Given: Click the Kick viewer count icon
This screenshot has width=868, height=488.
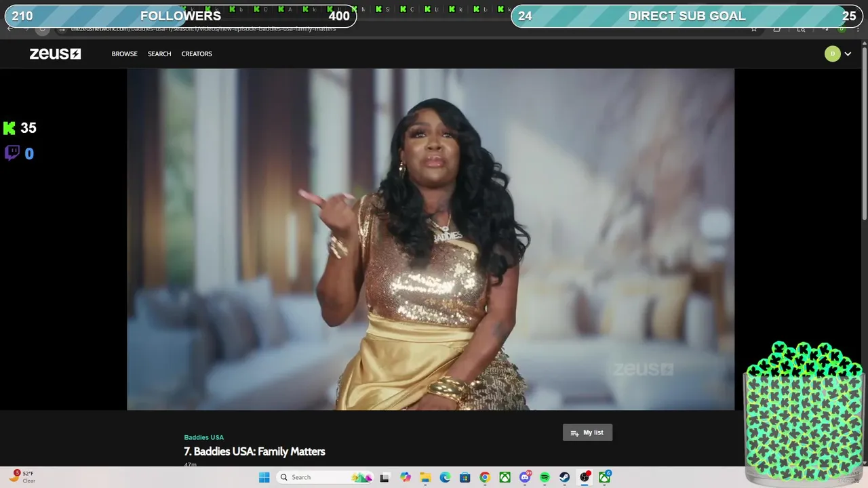Looking at the screenshot, I should [9, 127].
